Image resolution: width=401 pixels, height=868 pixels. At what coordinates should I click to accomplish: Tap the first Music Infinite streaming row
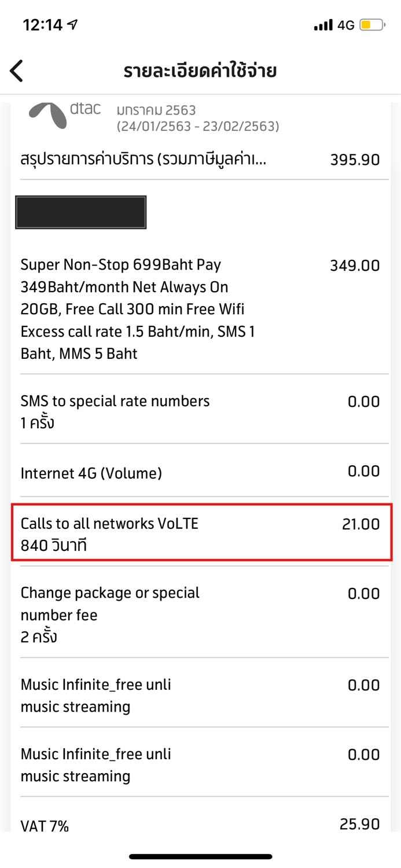(200, 696)
